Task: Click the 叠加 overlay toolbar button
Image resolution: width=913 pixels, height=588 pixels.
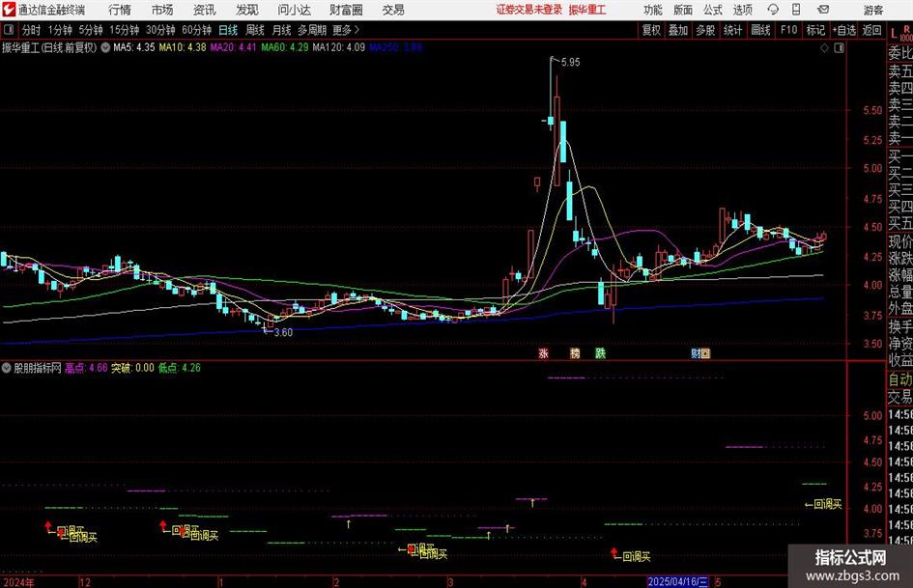Action: pyautogui.click(x=678, y=30)
